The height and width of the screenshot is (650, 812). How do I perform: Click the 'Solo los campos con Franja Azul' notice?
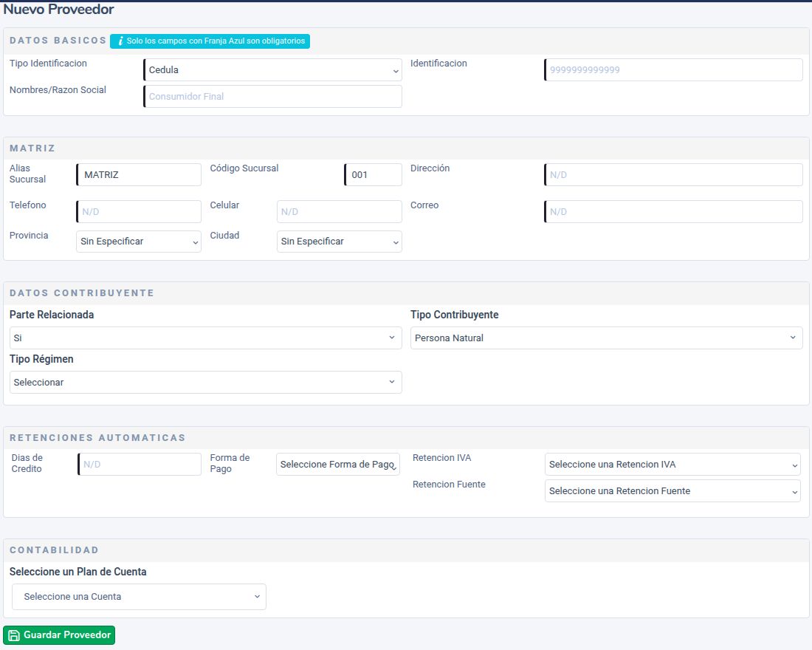point(210,41)
